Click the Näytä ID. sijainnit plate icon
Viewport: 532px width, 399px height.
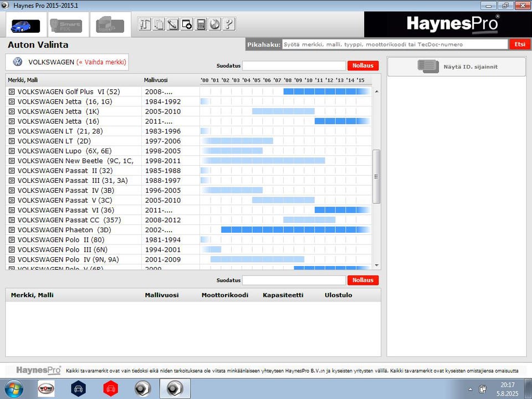[428, 66]
